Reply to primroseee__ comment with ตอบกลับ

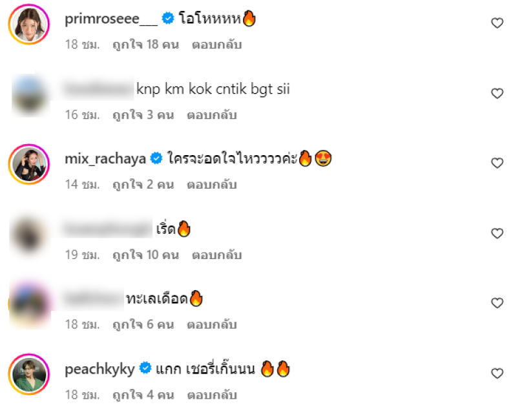pyautogui.click(x=217, y=45)
